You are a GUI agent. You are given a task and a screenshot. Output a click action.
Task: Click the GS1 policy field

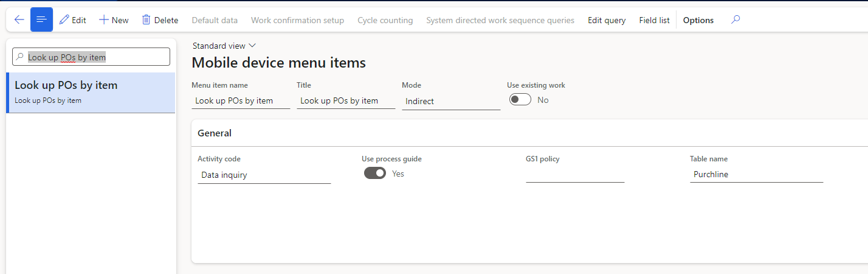[x=575, y=174]
